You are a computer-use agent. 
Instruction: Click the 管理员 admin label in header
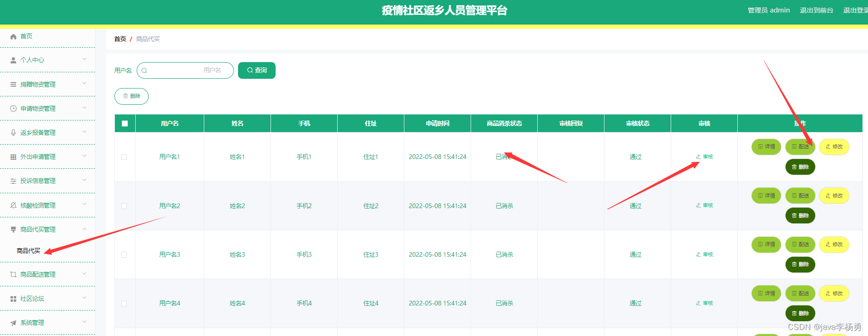(769, 10)
